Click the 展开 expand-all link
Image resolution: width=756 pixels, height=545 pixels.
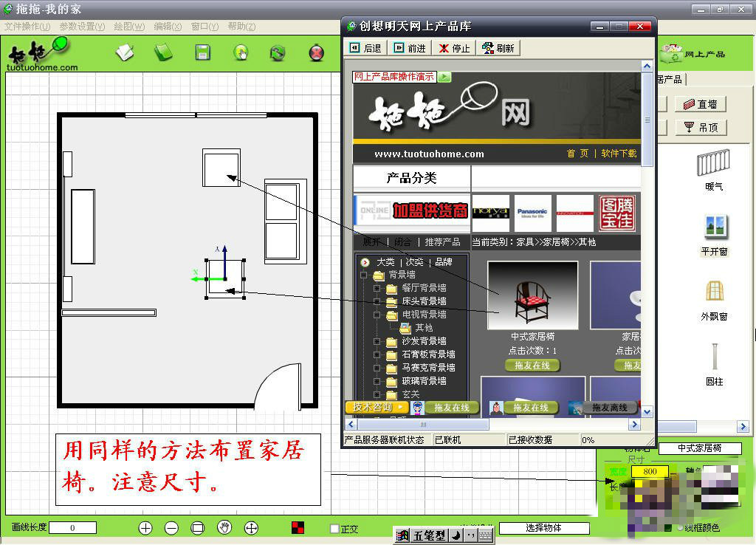372,242
